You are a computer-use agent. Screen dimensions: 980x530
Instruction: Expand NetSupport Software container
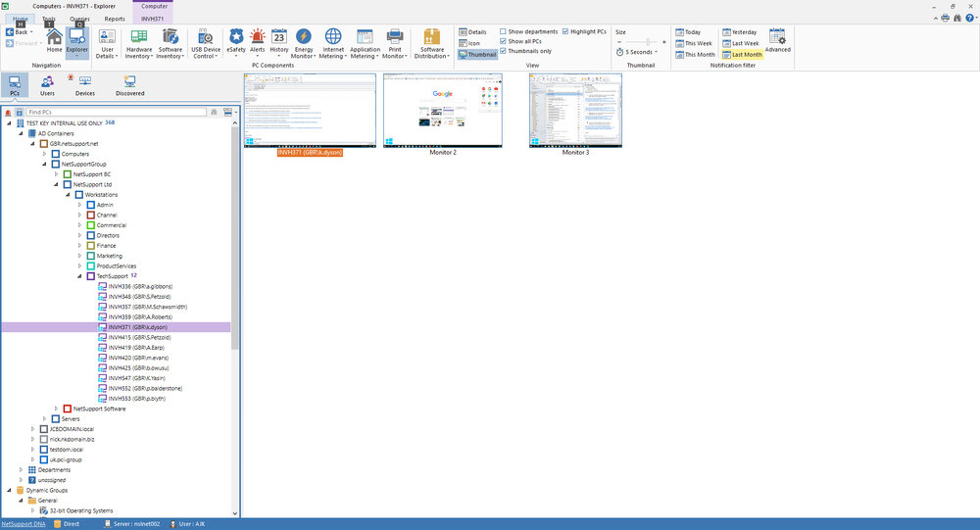click(56, 409)
